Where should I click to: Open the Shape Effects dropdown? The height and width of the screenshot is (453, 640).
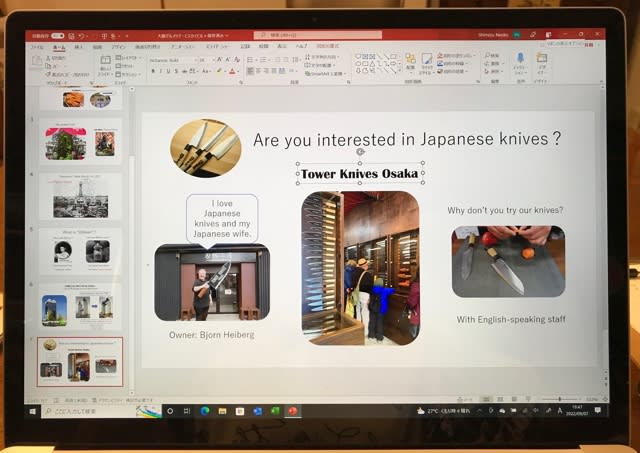pyautogui.click(x=452, y=71)
